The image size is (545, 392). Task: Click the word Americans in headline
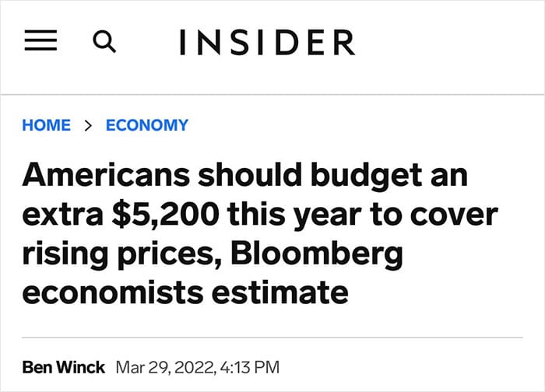coord(106,175)
